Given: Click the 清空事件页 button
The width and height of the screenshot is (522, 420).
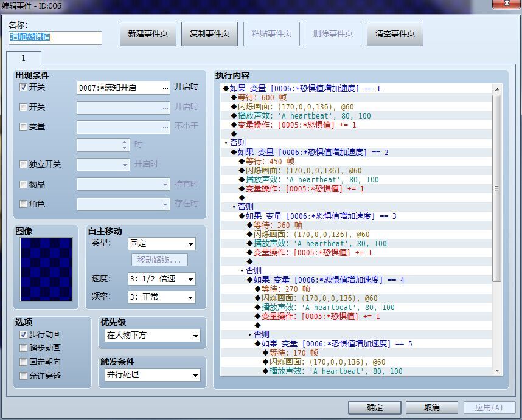Looking at the screenshot, I should point(395,34).
